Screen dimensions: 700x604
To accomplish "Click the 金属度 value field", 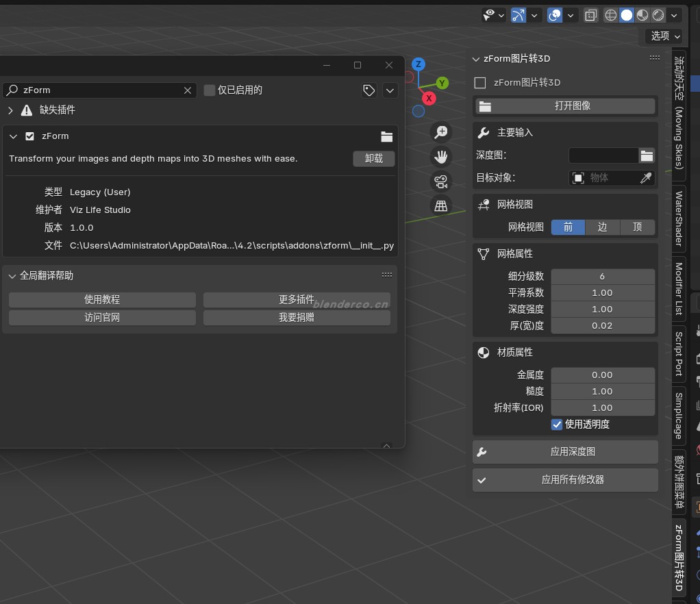I will (x=603, y=375).
